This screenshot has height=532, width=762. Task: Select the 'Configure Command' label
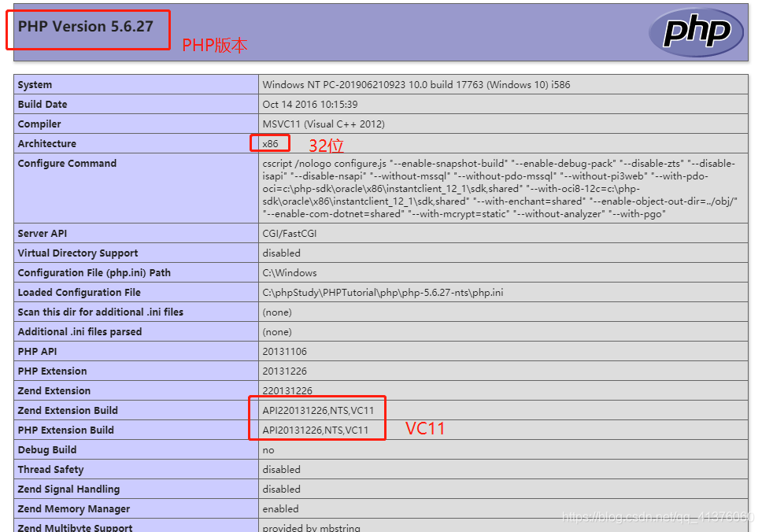point(67,163)
